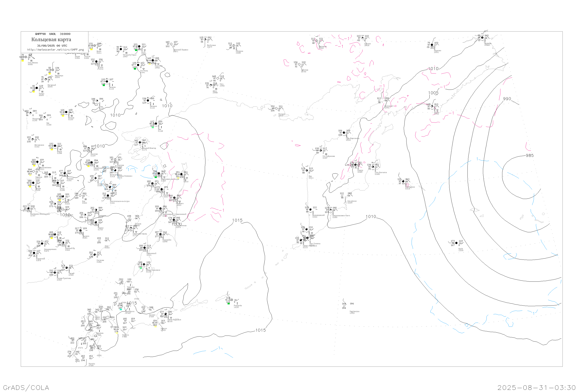
Task: Click the Петропавловск-Камч. station circle symbol
Action: pos(330,210)
